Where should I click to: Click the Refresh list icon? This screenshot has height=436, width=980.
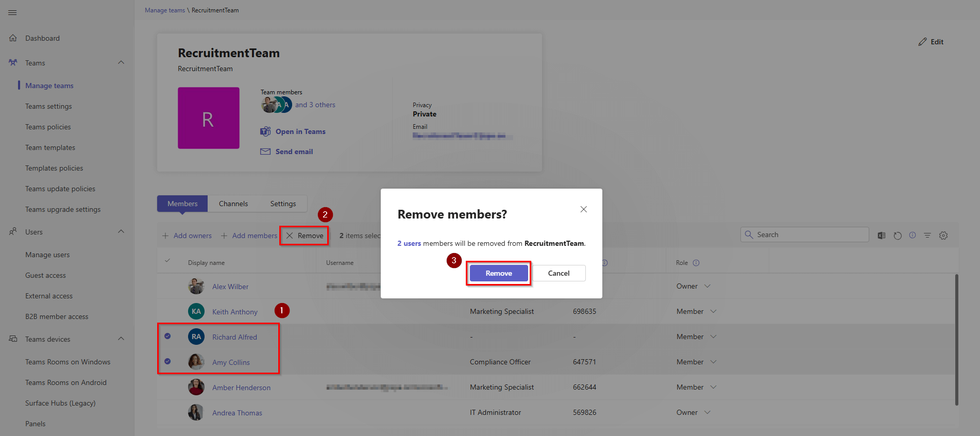click(x=898, y=235)
